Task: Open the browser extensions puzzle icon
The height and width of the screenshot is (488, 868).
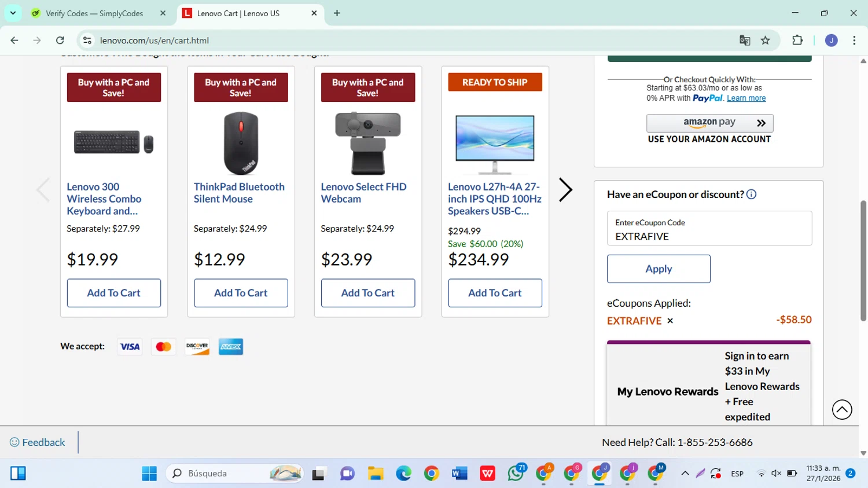Action: [x=797, y=41]
